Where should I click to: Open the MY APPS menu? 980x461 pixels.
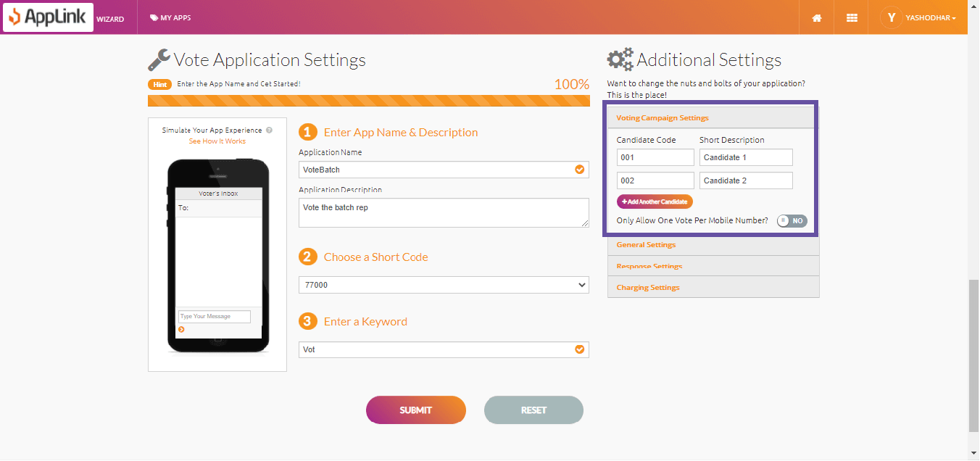171,17
